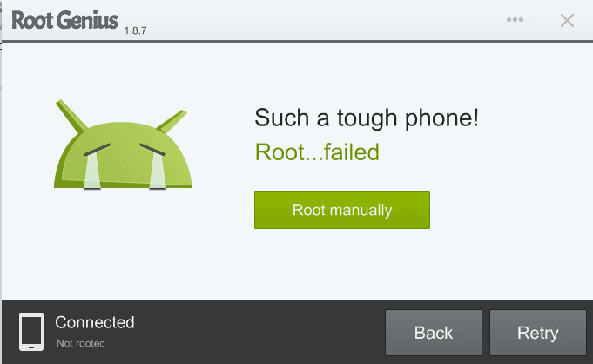Click the teardrop under mascot's right eye
This screenshot has width=593, height=364.
coord(158,171)
